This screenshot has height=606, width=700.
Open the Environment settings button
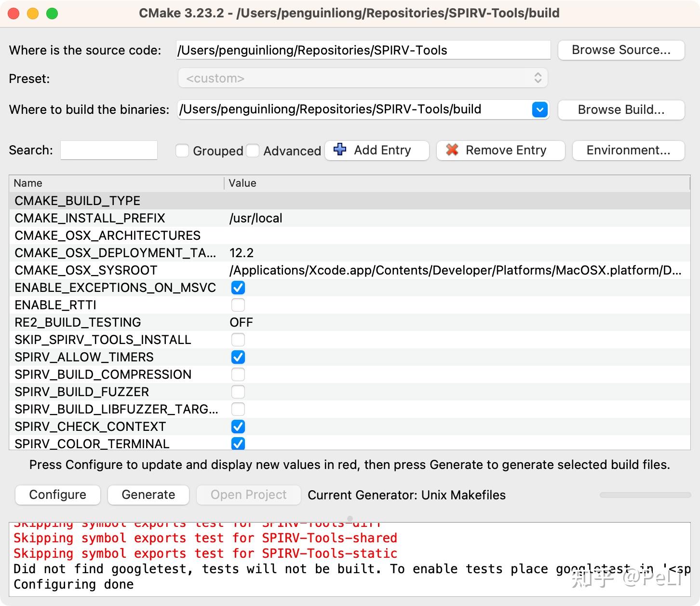click(628, 150)
